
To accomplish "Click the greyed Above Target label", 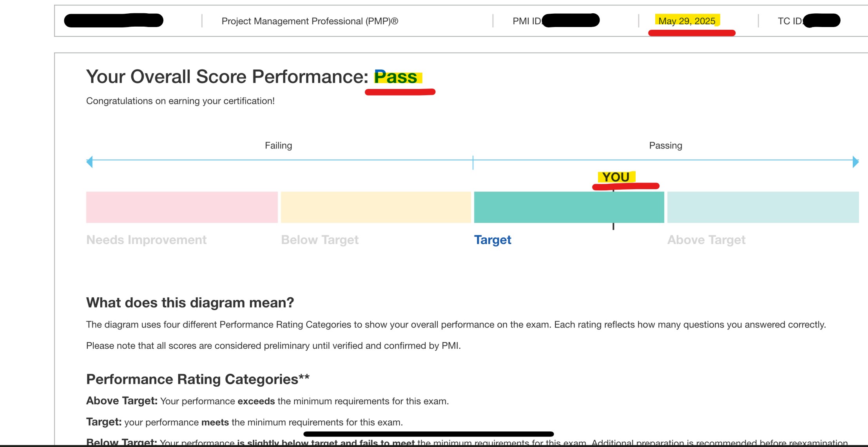I will [706, 240].
